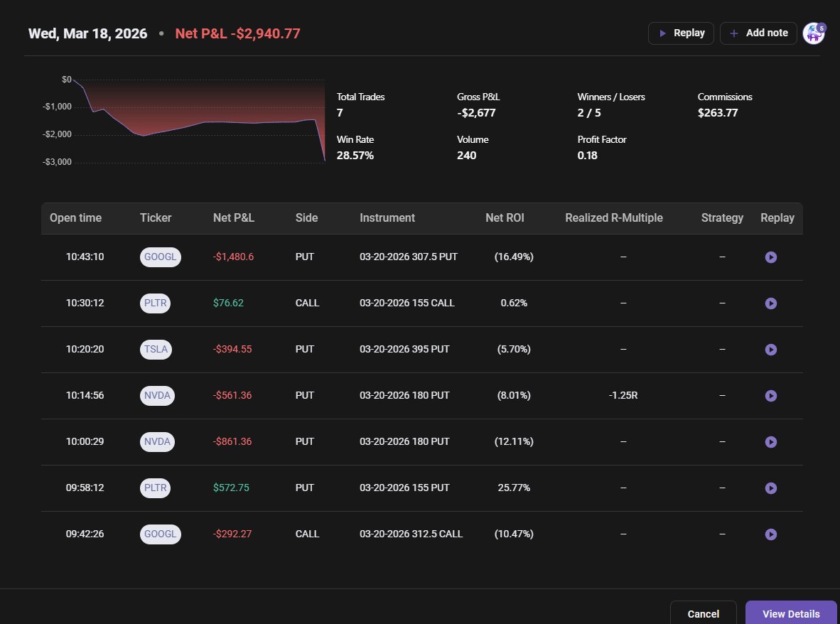Sort by Net P&L column header
This screenshot has width=840, height=624.
[x=234, y=218]
